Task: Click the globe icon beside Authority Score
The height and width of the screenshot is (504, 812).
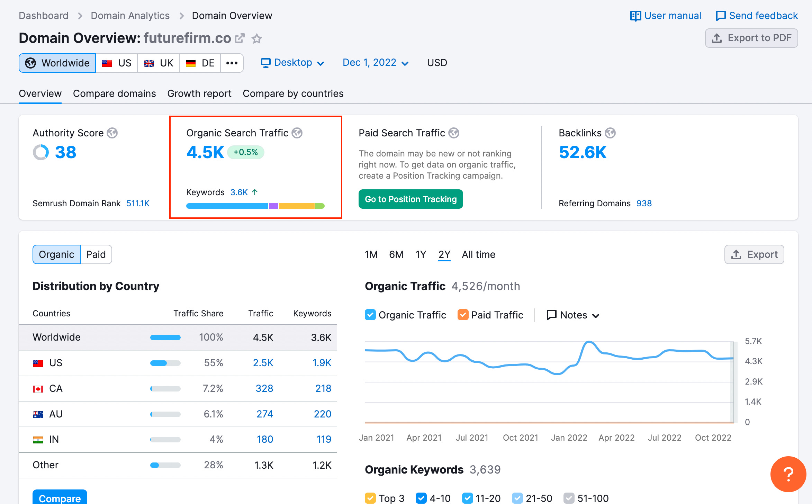Action: coord(112,133)
